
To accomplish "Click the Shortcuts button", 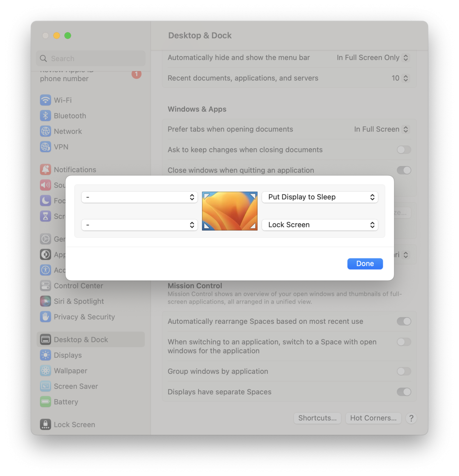I will point(317,418).
